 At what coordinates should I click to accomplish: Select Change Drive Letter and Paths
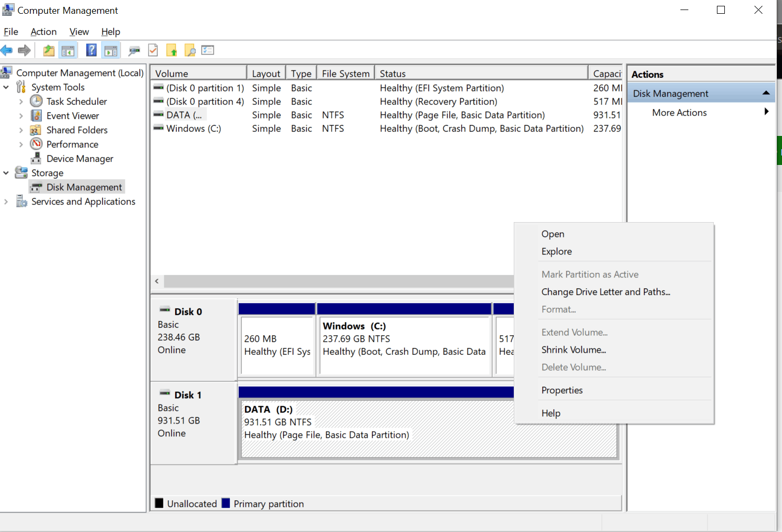tap(614, 291)
